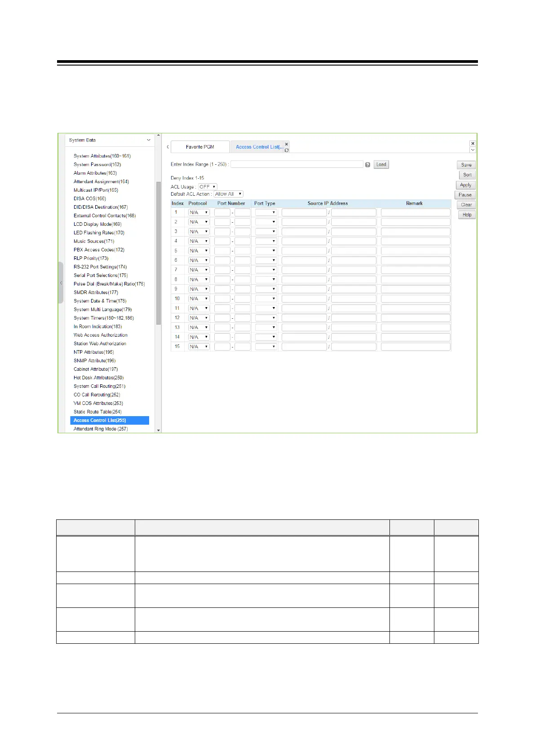Open NTP Attributes(195) menu item
Viewport: 535px width, 756px height.
pos(94,352)
